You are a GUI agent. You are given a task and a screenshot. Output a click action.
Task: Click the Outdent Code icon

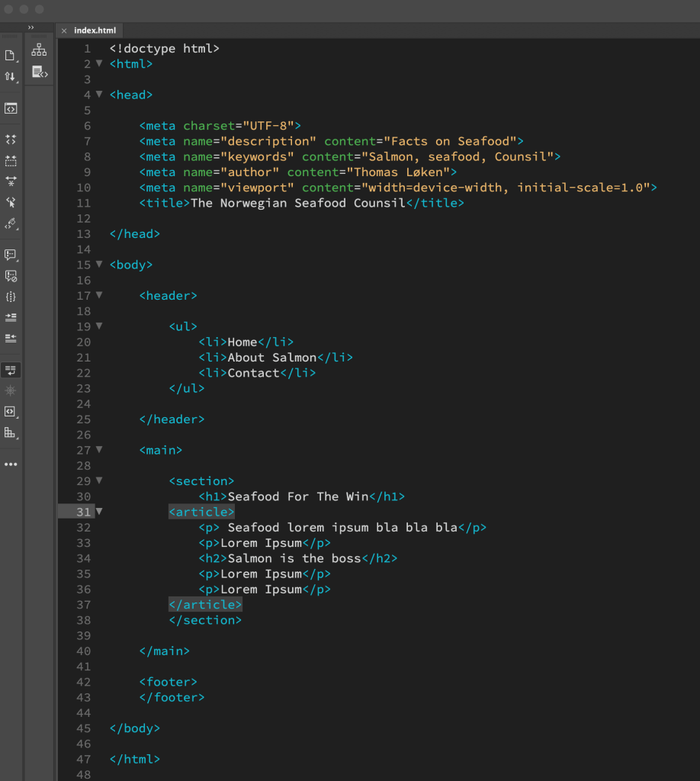click(11, 338)
